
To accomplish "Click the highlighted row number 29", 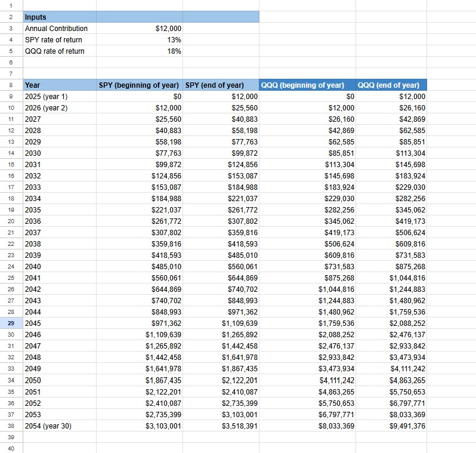I will click(x=11, y=323).
